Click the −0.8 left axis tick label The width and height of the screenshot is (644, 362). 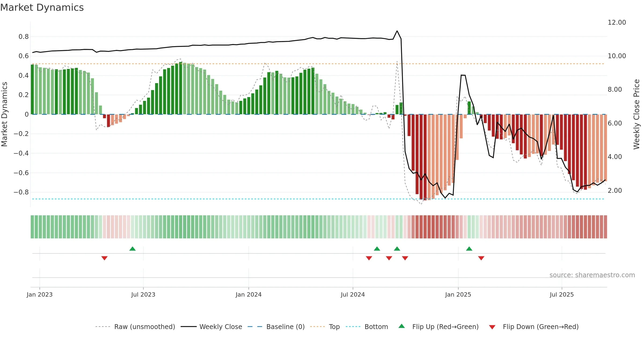tap(21, 192)
